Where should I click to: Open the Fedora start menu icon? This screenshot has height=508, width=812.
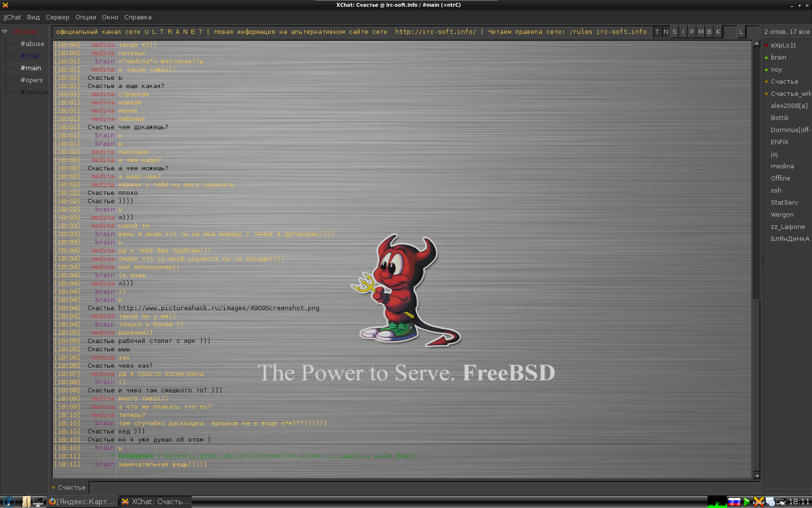[9, 502]
